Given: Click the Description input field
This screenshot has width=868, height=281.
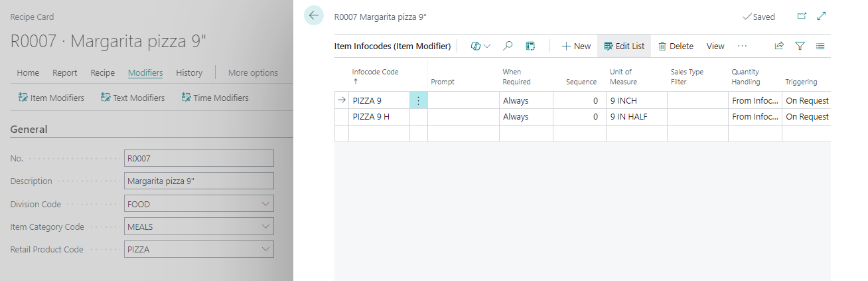Looking at the screenshot, I should (199, 181).
